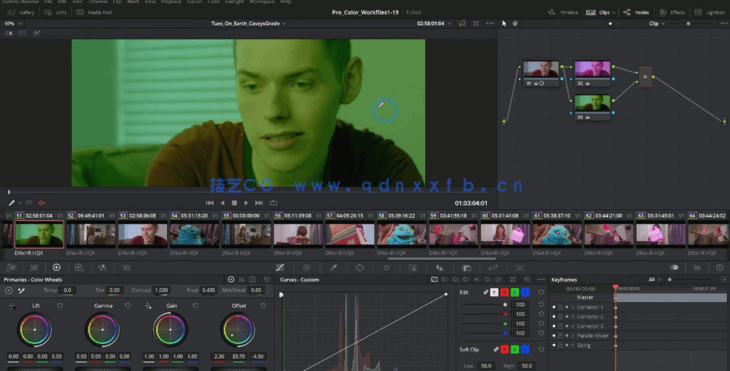Image resolution: width=730 pixels, height=371 pixels.
Task: Toggle blue channel in curve Edit
Action: coord(525,292)
